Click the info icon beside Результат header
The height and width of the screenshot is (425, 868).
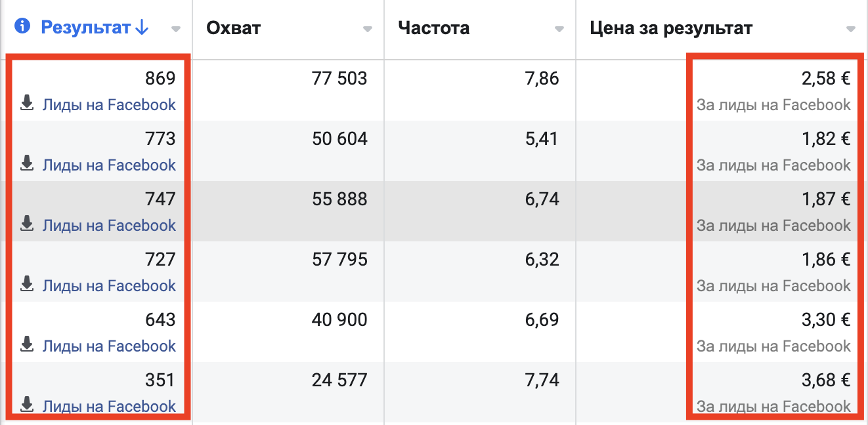tap(24, 28)
